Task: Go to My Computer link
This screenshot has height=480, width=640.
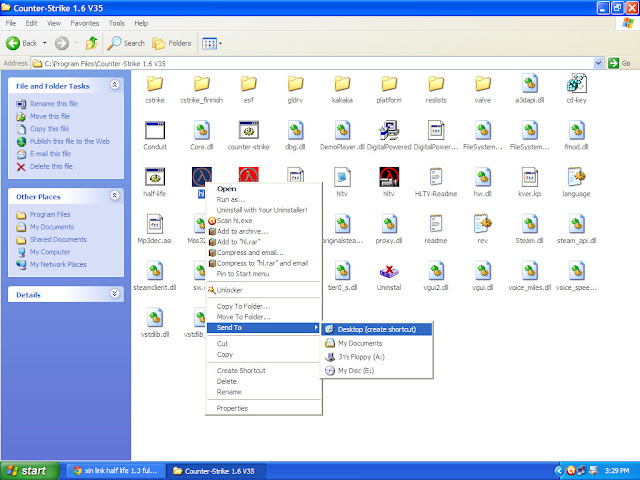Action: coord(49,252)
